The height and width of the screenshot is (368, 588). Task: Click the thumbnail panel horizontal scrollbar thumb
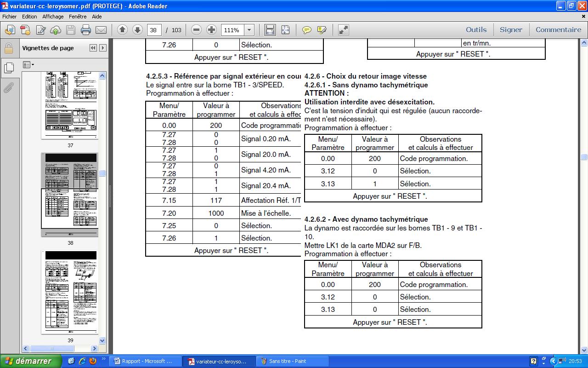click(x=52, y=349)
